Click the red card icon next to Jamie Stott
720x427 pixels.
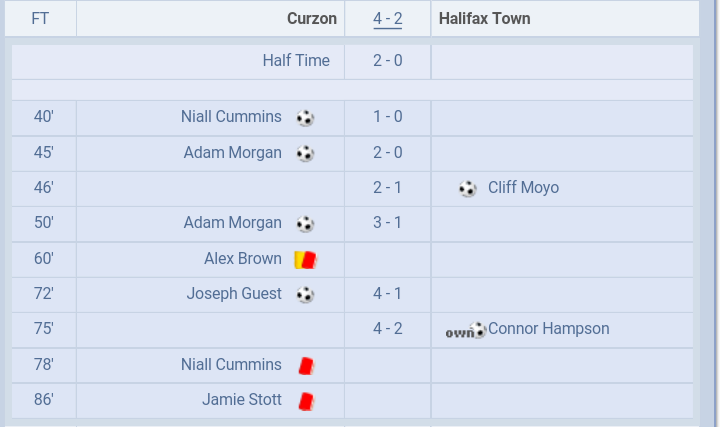(x=306, y=401)
